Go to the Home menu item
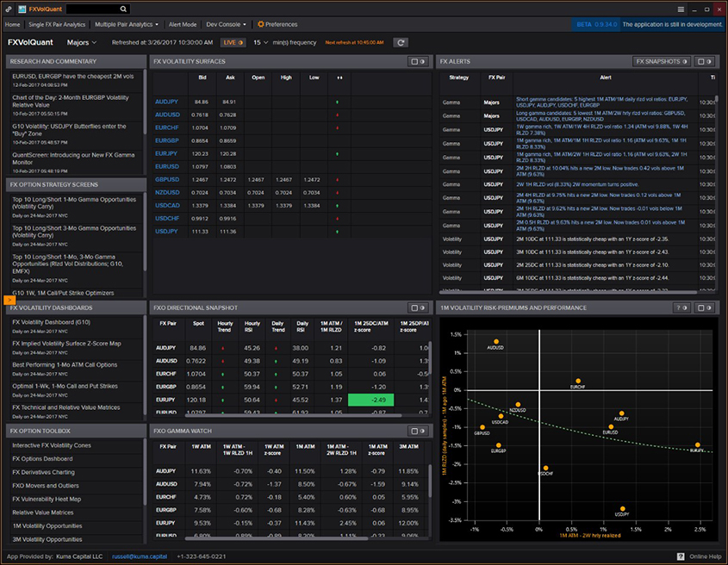 click(12, 25)
